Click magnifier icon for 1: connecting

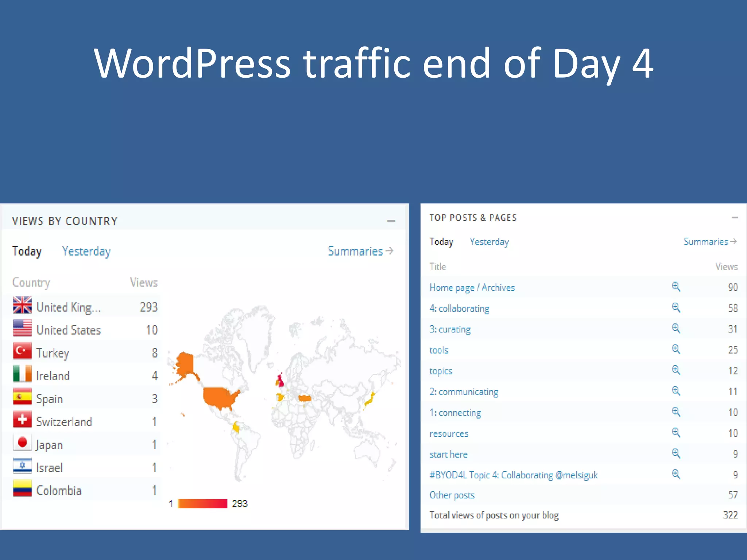coord(676,412)
